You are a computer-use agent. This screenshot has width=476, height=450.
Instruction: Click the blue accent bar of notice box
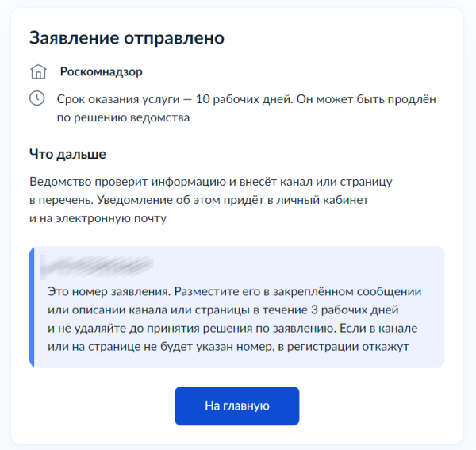pyautogui.click(x=32, y=307)
